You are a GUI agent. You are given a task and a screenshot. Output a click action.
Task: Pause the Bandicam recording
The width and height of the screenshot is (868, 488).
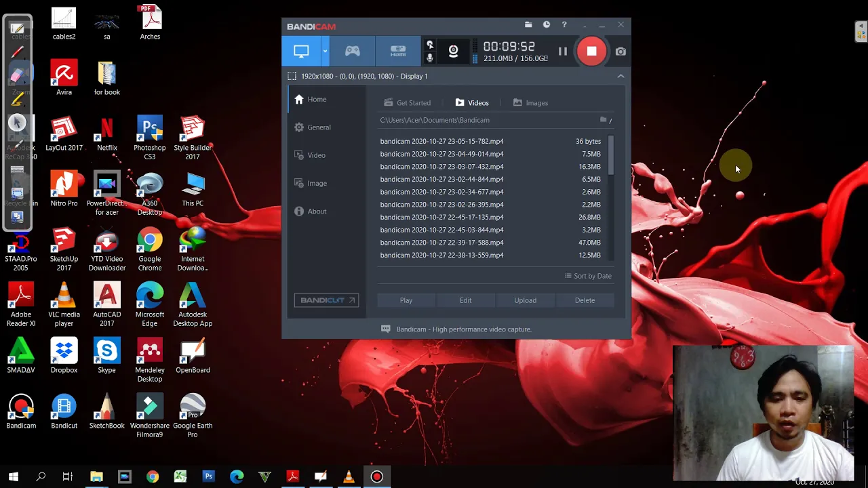[562, 52]
